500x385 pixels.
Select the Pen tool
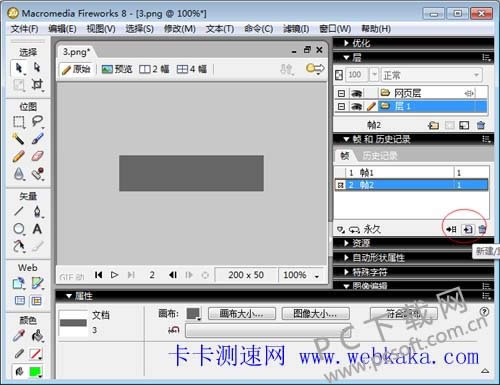[x=37, y=212]
